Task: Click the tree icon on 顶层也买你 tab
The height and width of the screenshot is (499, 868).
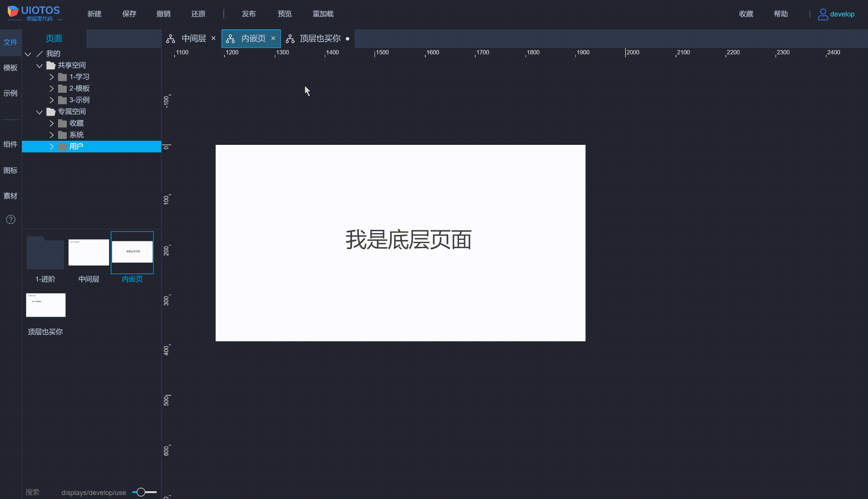Action: pyautogui.click(x=290, y=39)
